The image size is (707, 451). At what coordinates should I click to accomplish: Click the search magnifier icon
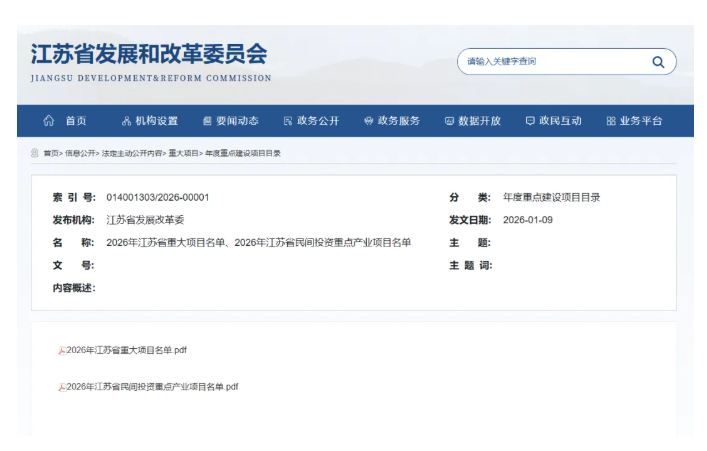coord(658,62)
